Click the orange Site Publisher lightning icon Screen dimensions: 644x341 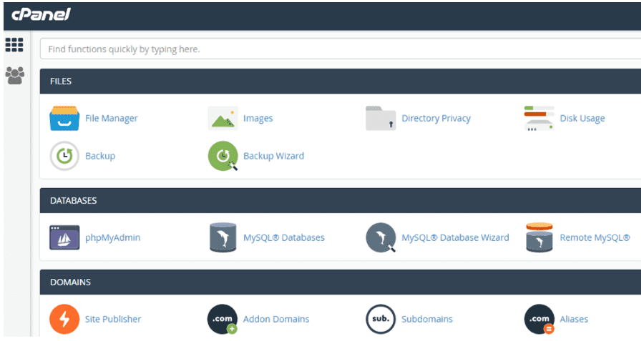(64, 320)
